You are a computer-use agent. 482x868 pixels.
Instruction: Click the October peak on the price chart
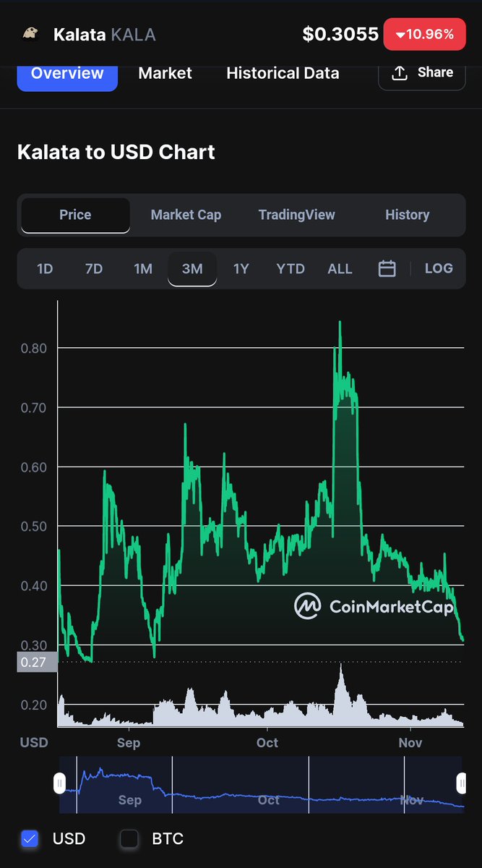click(340, 323)
